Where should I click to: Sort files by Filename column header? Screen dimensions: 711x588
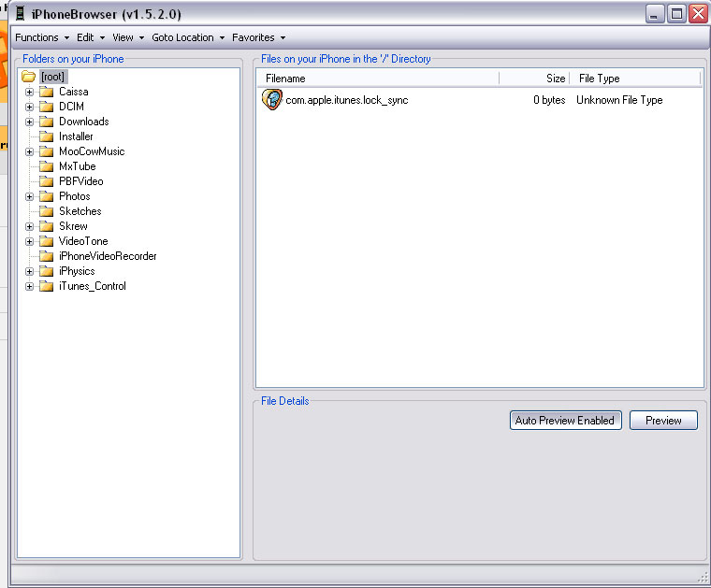378,79
